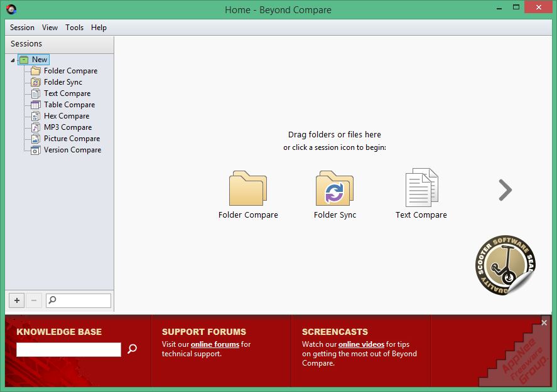Add a new session with plus button
The image size is (557, 392).
click(x=17, y=300)
